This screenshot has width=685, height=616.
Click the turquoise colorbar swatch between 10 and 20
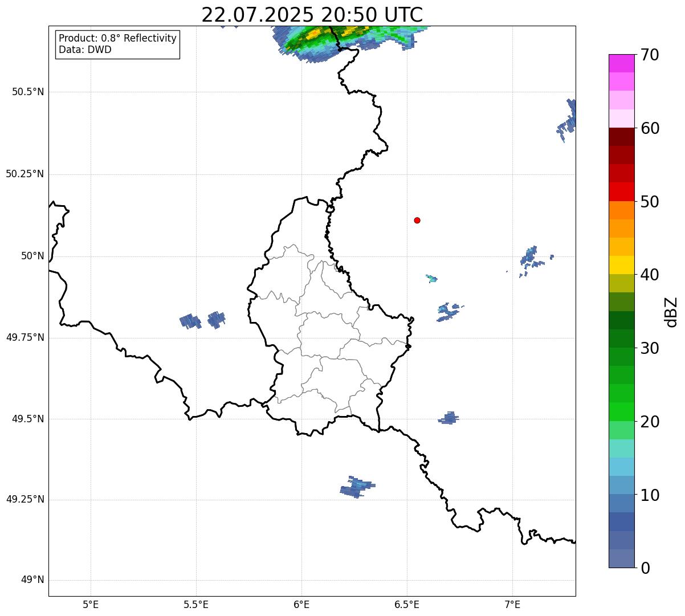[621, 448]
